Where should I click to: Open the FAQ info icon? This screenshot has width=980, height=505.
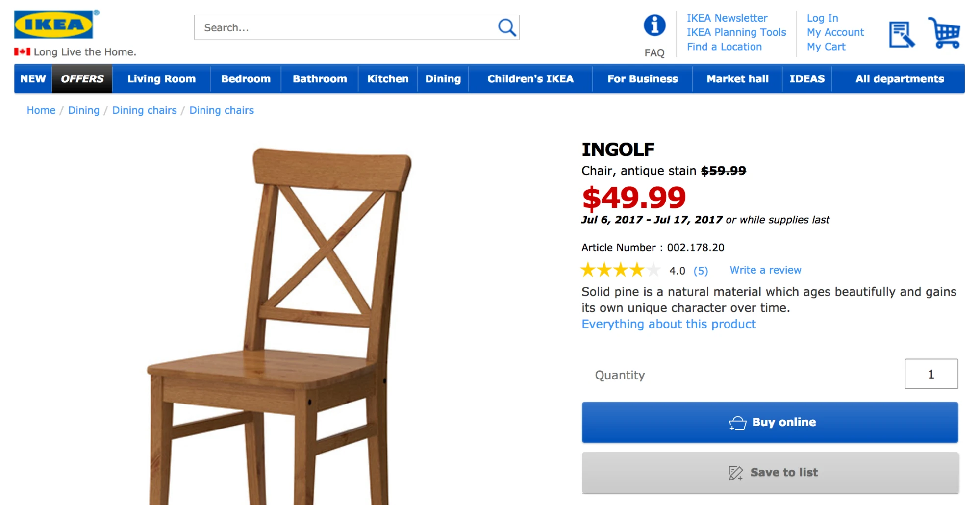(x=654, y=25)
